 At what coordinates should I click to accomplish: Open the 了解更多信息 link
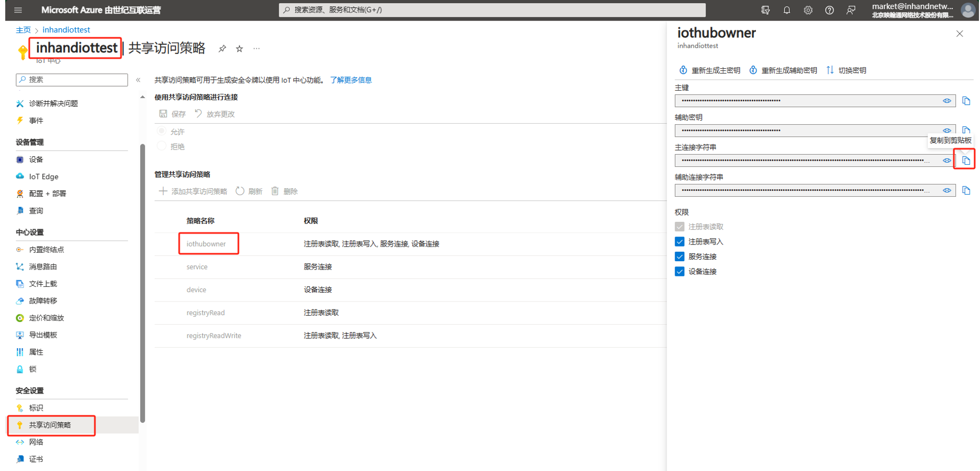(351, 80)
